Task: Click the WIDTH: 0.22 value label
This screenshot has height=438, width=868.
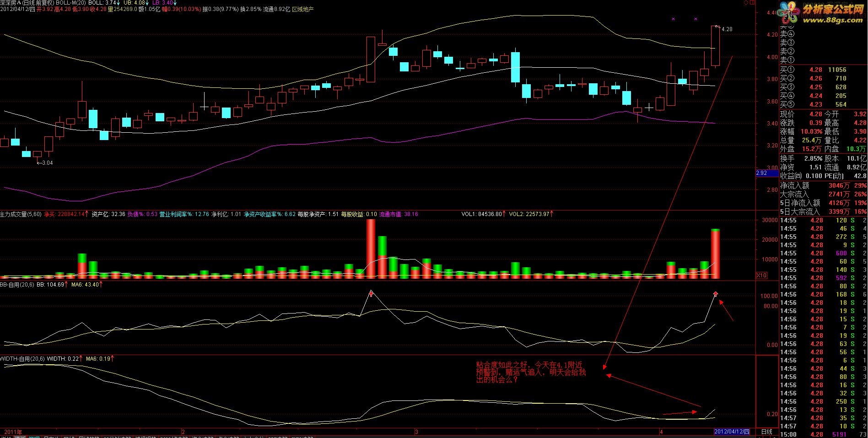Action: 65,359
